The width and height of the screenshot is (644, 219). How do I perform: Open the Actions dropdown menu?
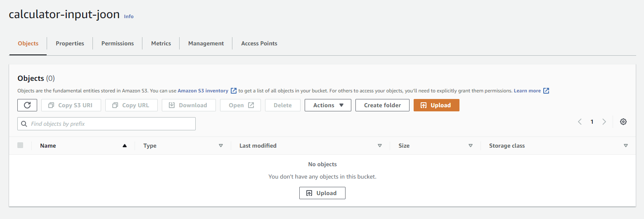(328, 105)
